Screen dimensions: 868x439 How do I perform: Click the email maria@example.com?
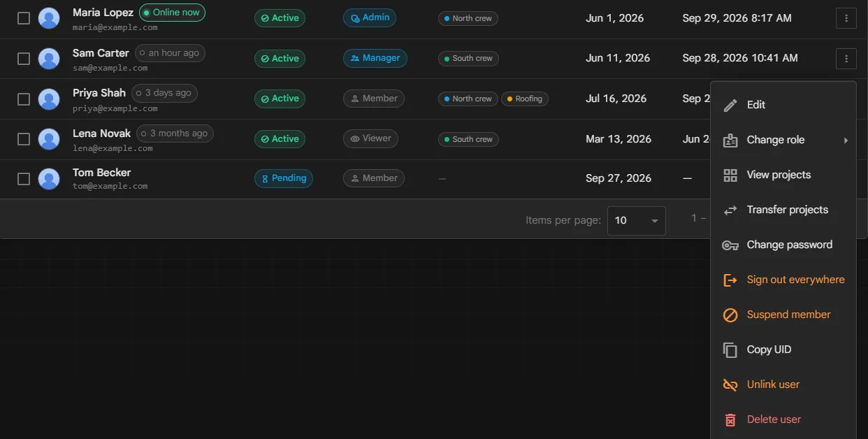click(x=115, y=28)
